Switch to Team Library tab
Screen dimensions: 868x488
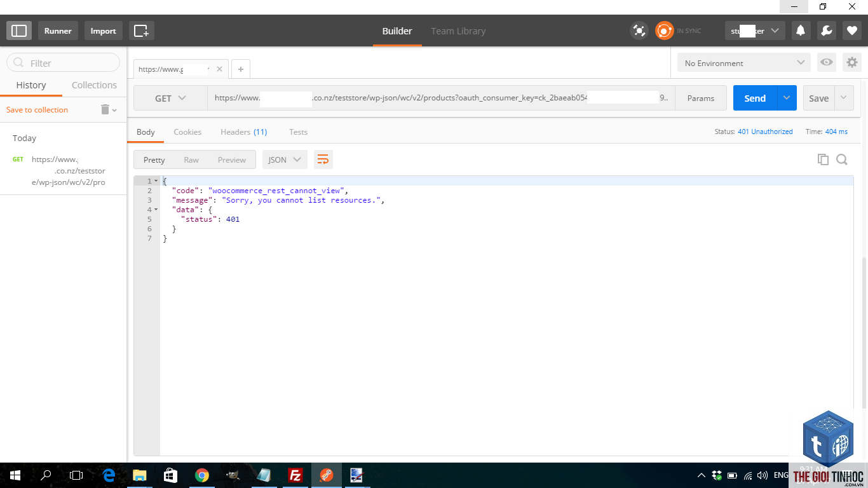point(458,30)
